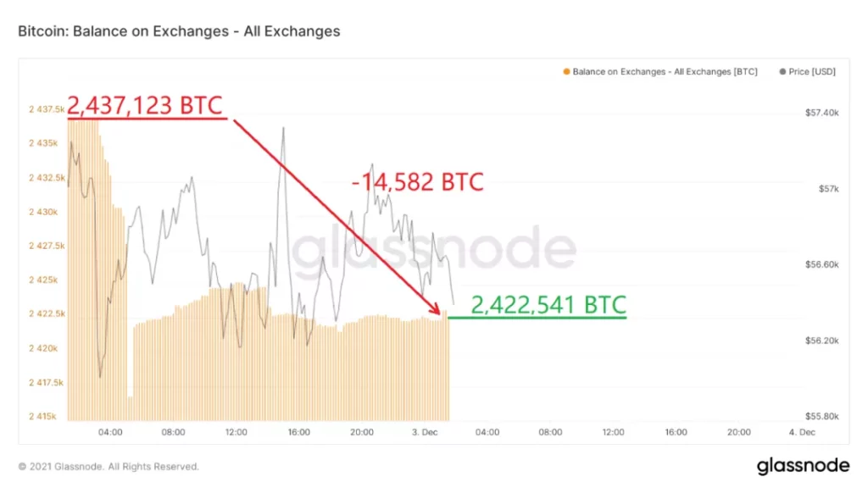Click the 3. Dec date marker on the x-axis
The image size is (868, 488).
pyautogui.click(x=427, y=432)
